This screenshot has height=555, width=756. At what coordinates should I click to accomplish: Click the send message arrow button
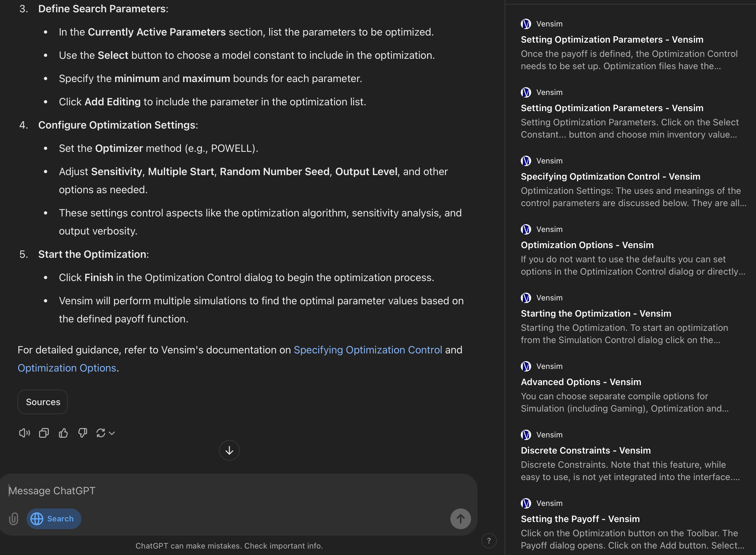point(460,518)
